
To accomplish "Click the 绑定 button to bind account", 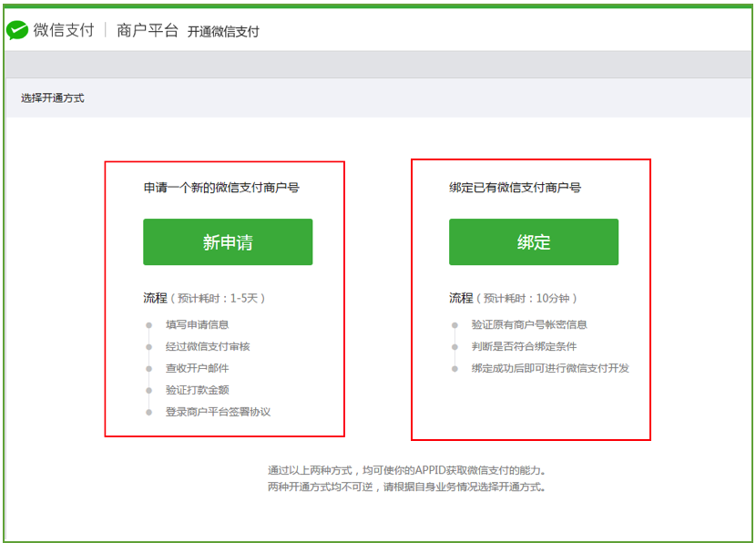I will tap(532, 241).
